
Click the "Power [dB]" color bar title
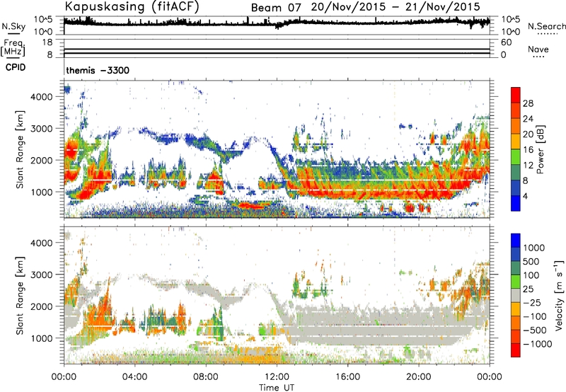click(540, 149)
